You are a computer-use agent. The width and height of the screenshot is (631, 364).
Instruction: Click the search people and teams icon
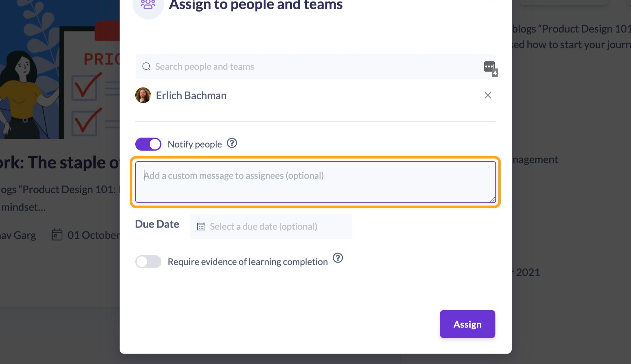click(x=147, y=67)
